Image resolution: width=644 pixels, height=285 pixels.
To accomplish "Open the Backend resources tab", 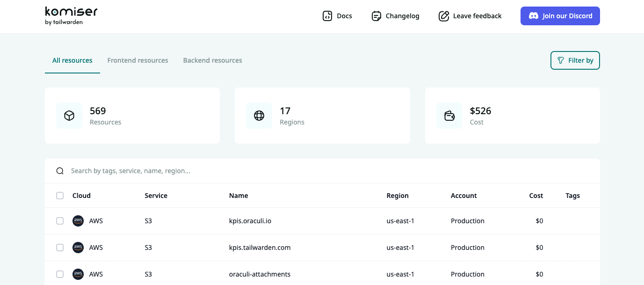I will 212,60.
